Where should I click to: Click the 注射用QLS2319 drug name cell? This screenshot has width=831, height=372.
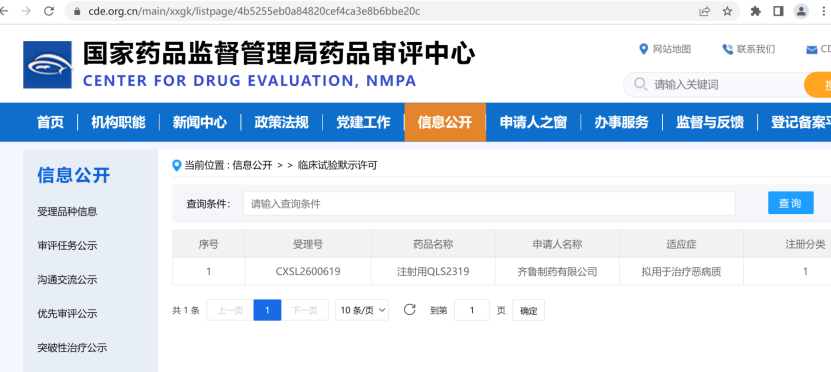[x=433, y=272]
